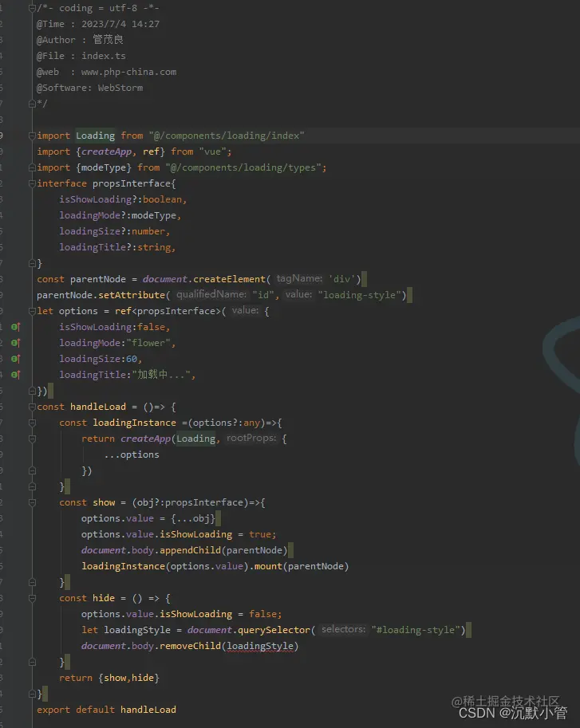Click handleLoad in export default line
This screenshot has height=728, width=580.
[x=148, y=710]
